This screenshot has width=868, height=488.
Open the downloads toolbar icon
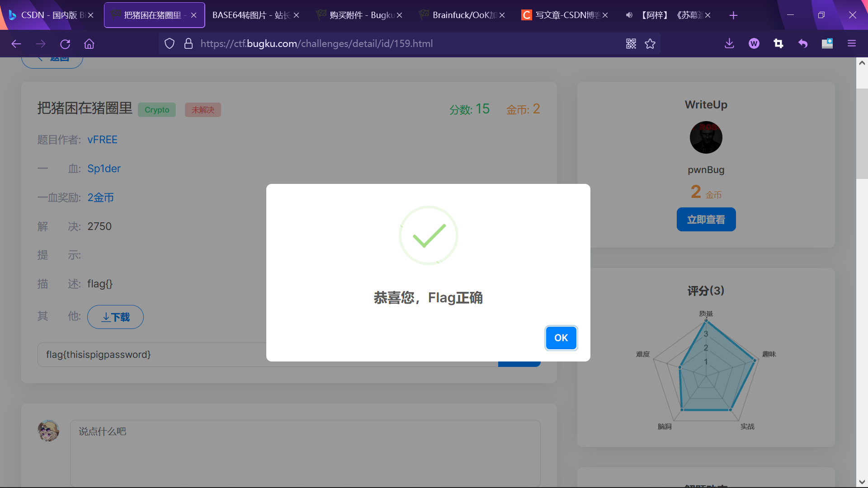point(729,44)
